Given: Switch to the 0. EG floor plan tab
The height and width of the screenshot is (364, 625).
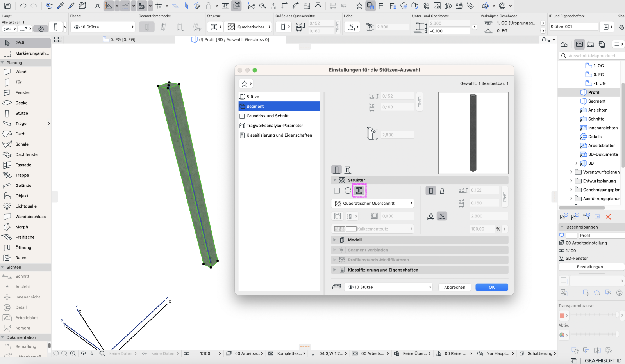Looking at the screenshot, I should pyautogui.click(x=119, y=39).
